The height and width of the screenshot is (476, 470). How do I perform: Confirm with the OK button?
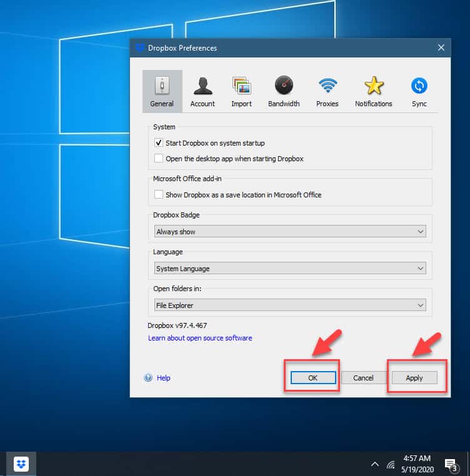coord(313,378)
